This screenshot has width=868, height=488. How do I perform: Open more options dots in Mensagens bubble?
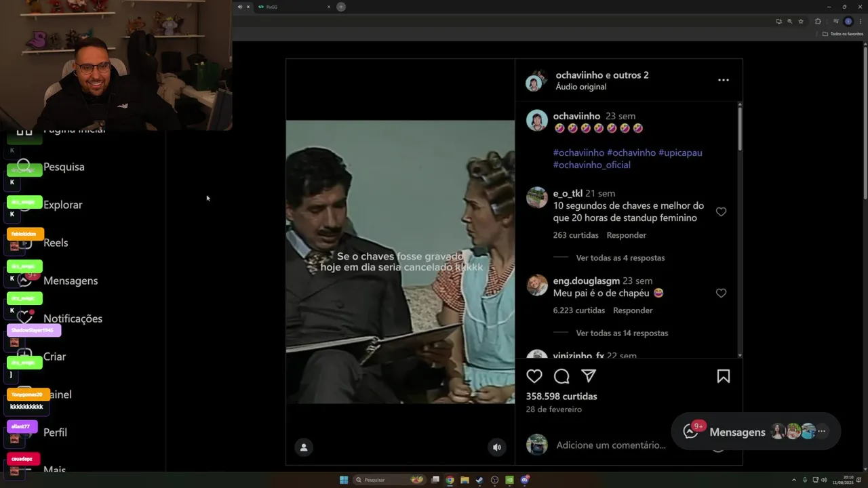[821, 431]
